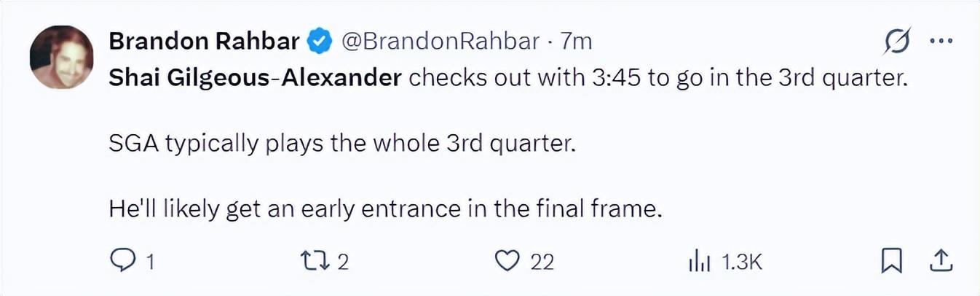980x296 pixels.
Task: Open Brandon Rahbar's profile picture
Action: point(61,58)
